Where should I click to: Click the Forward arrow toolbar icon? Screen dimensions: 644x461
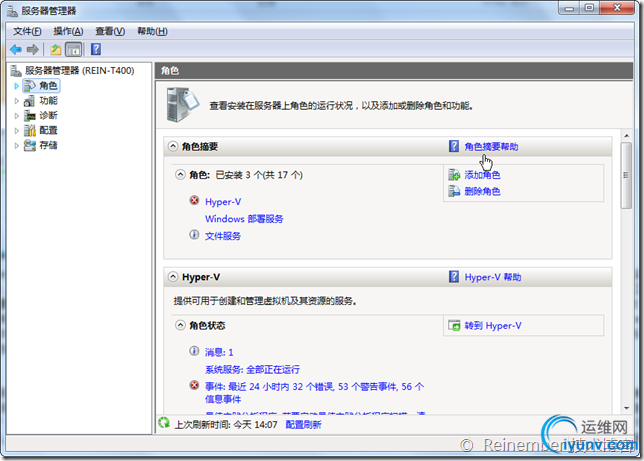click(x=32, y=50)
